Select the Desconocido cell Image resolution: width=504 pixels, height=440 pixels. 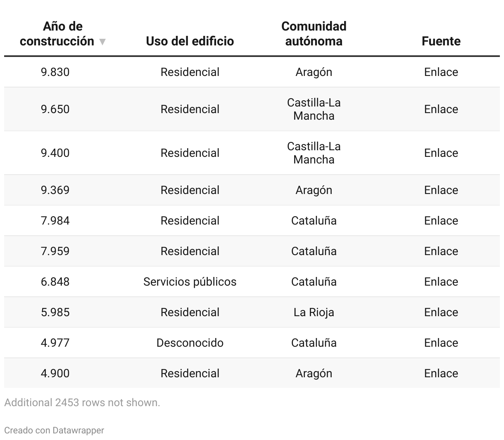190,343
